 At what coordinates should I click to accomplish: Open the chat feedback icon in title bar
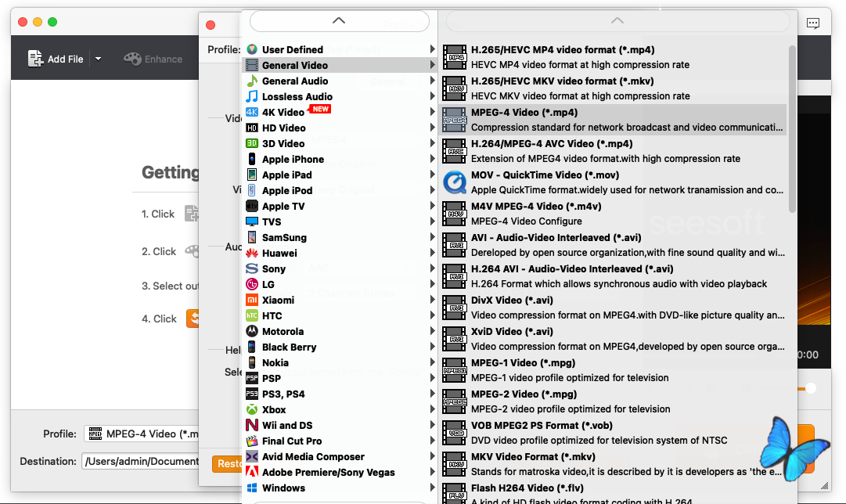point(814,23)
